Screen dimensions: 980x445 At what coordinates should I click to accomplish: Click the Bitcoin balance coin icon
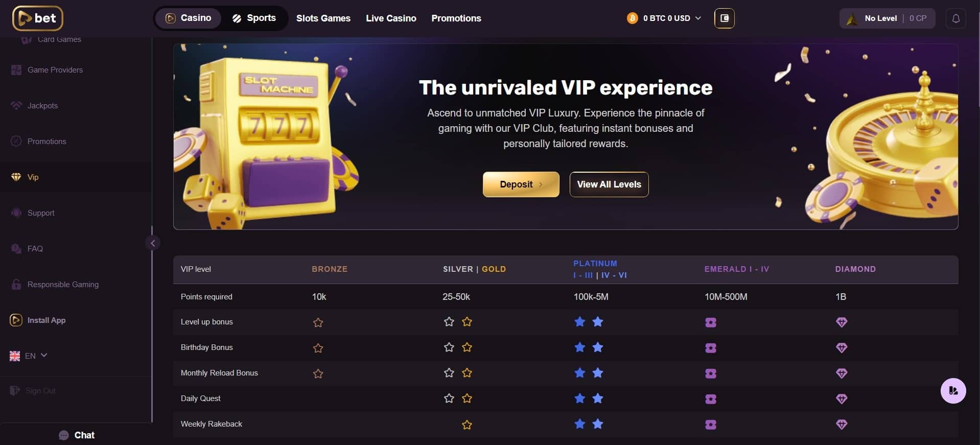point(632,18)
